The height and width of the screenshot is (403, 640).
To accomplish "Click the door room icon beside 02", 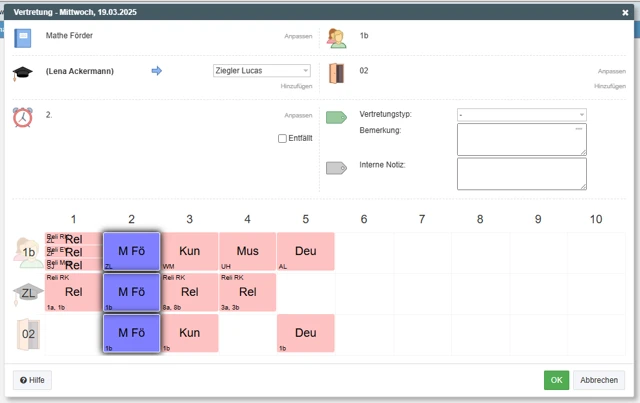I will (x=337, y=73).
